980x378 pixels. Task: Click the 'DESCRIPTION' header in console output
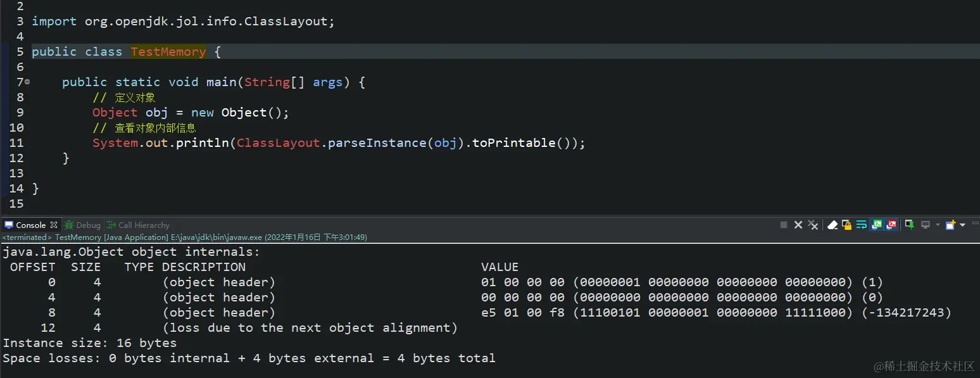point(204,267)
